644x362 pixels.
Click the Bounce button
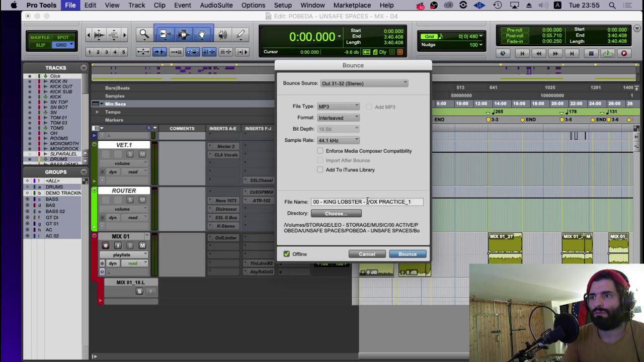[x=408, y=254]
